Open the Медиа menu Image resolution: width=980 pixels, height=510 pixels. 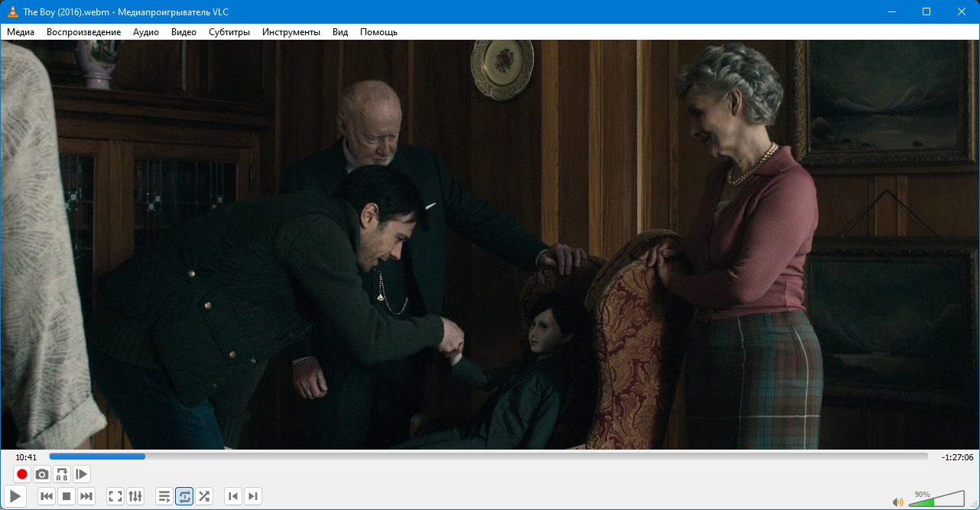21,32
